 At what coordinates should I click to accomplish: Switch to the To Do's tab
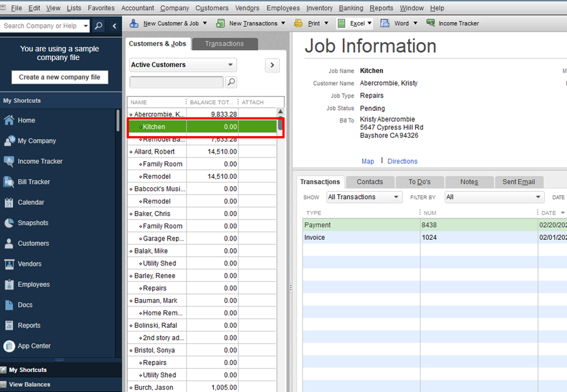pos(419,182)
